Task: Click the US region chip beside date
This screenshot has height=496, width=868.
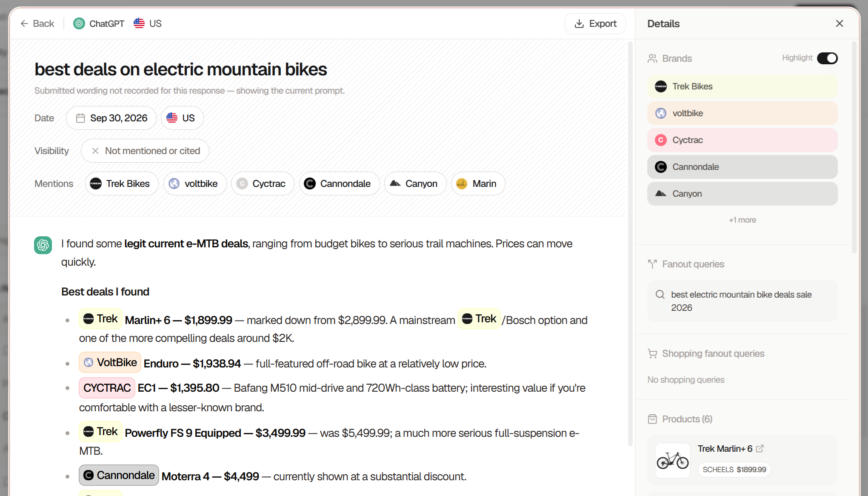Action: click(x=182, y=118)
